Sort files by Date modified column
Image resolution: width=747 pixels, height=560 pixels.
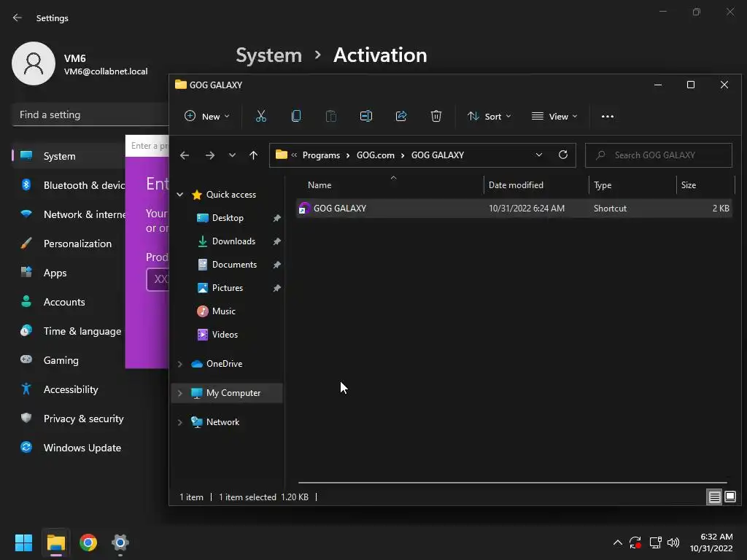[516, 185]
